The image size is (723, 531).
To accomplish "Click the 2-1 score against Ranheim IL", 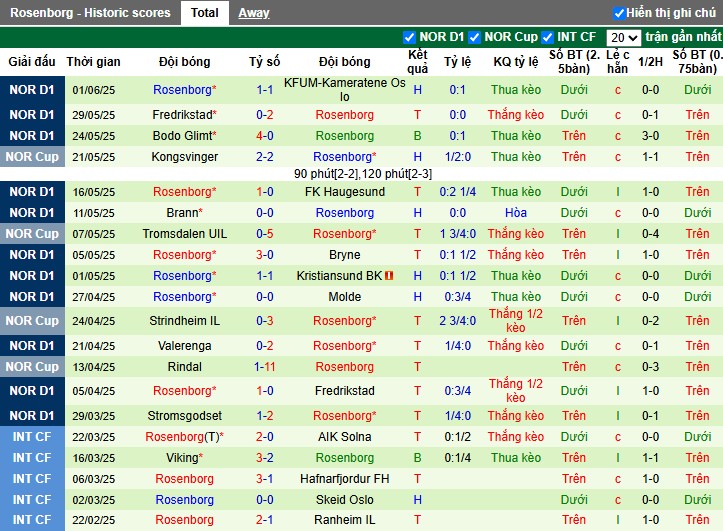I will coord(265,520).
